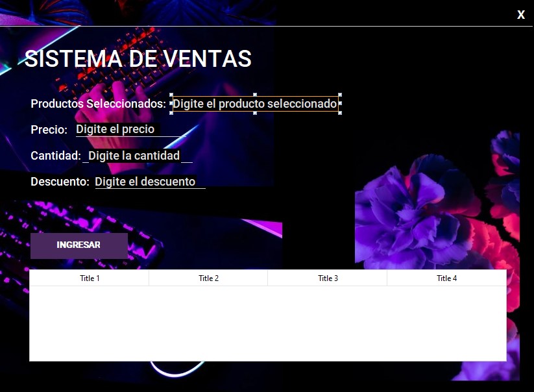This screenshot has height=392, width=534.
Task: Click the 'Title 1' column header
Action: pyautogui.click(x=90, y=278)
